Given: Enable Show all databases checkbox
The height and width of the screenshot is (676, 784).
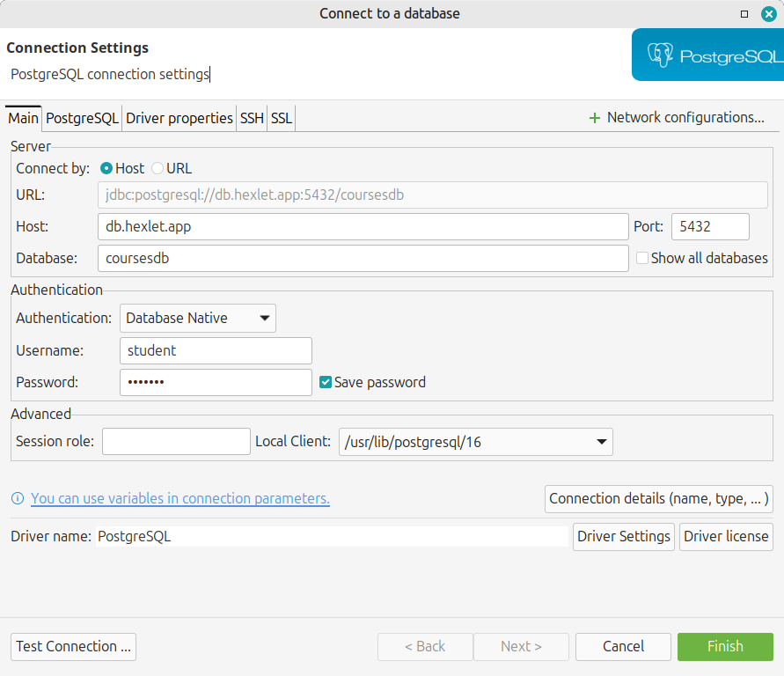Looking at the screenshot, I should [x=642, y=258].
